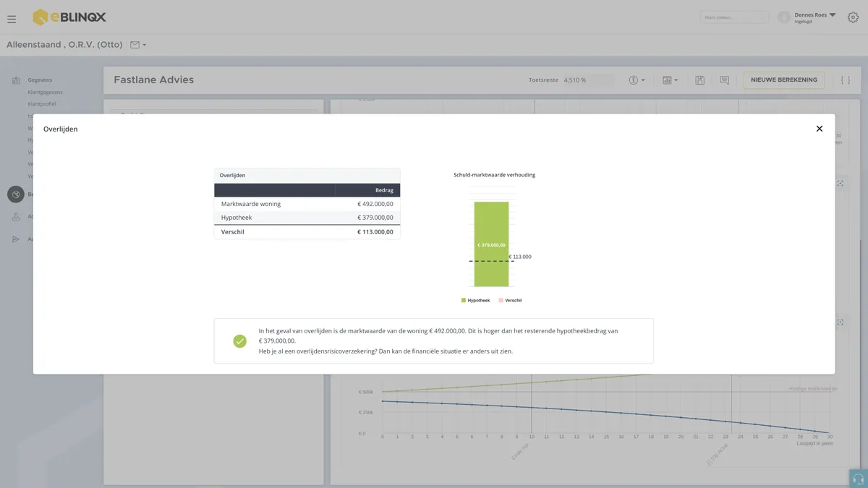Click the € 113.000 chart label
This screenshot has width=868, height=488.
click(520, 257)
